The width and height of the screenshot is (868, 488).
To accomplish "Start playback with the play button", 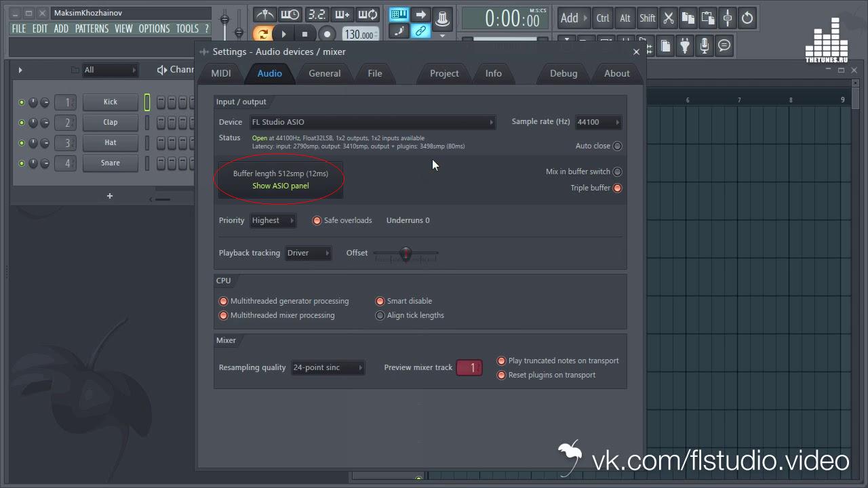I will [284, 34].
